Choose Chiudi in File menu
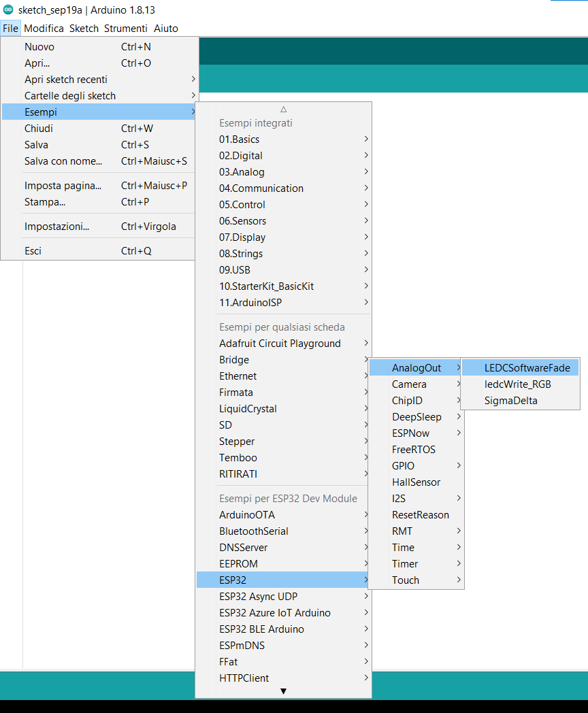 coord(99,129)
